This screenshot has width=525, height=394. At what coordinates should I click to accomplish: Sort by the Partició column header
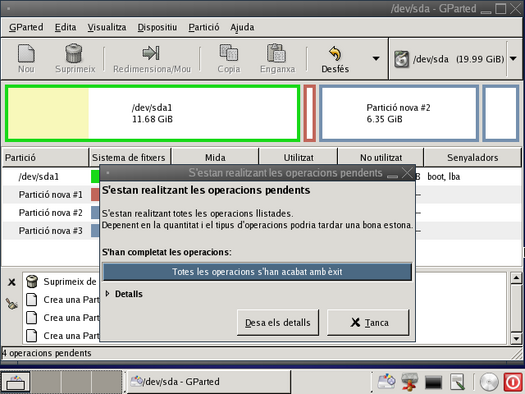[45, 157]
